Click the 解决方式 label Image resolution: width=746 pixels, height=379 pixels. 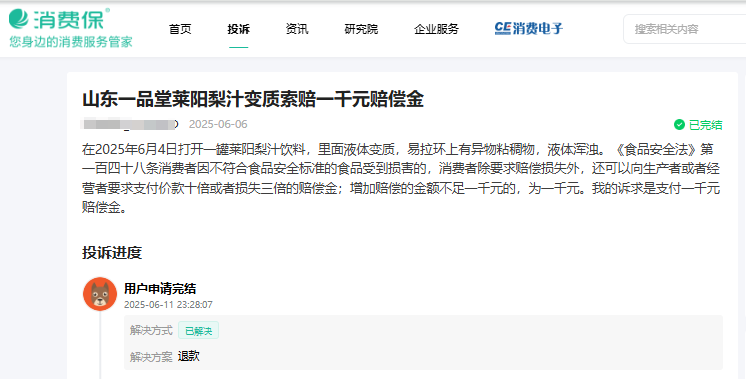click(151, 330)
